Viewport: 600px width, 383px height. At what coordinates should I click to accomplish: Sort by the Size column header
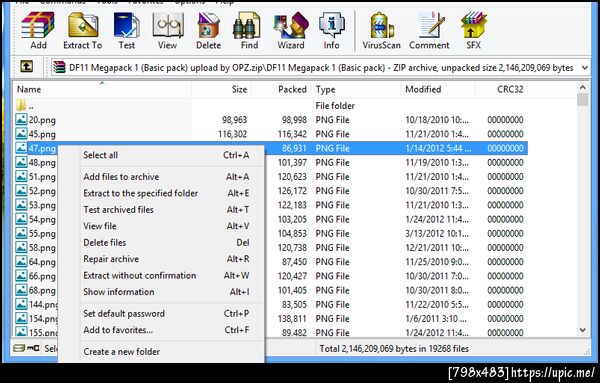coord(221,89)
